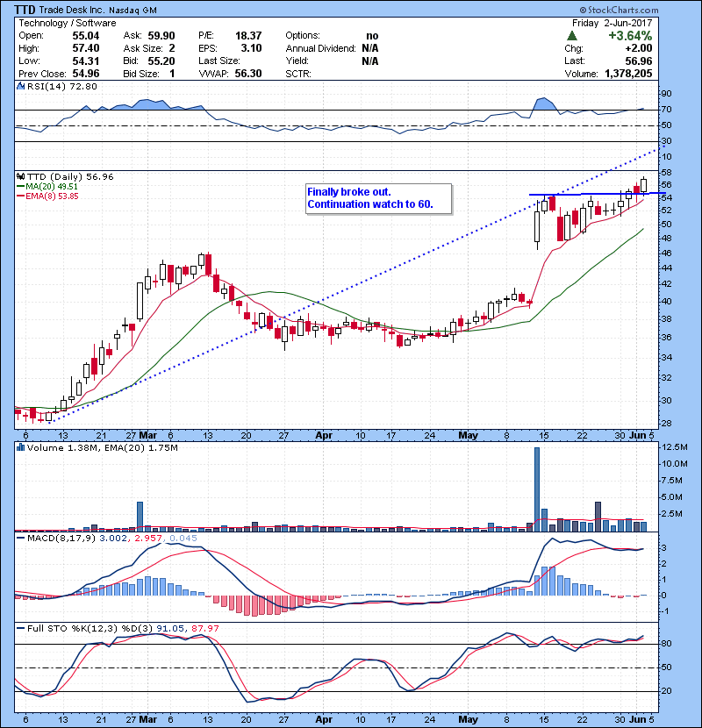Click the EPS value 3.10

251,48
